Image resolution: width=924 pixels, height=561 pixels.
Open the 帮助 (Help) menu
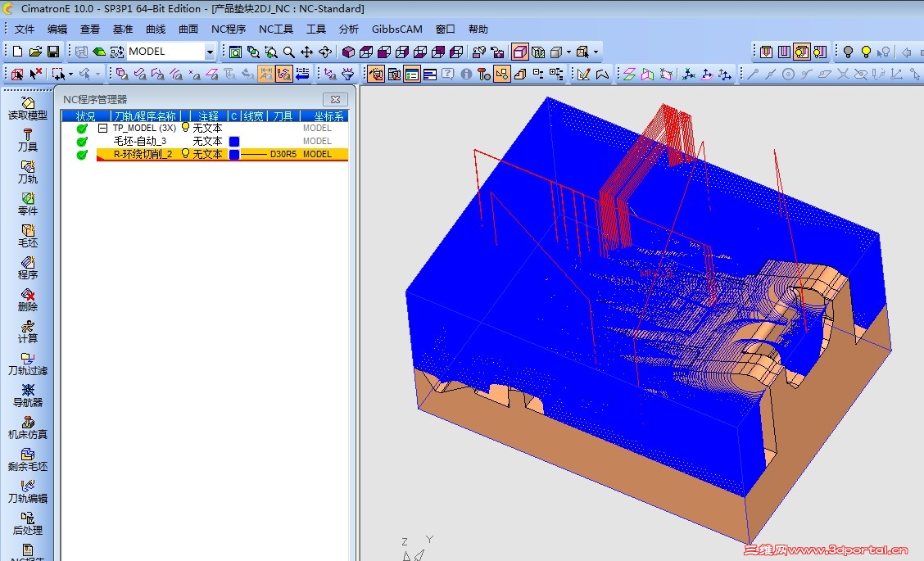(x=478, y=29)
